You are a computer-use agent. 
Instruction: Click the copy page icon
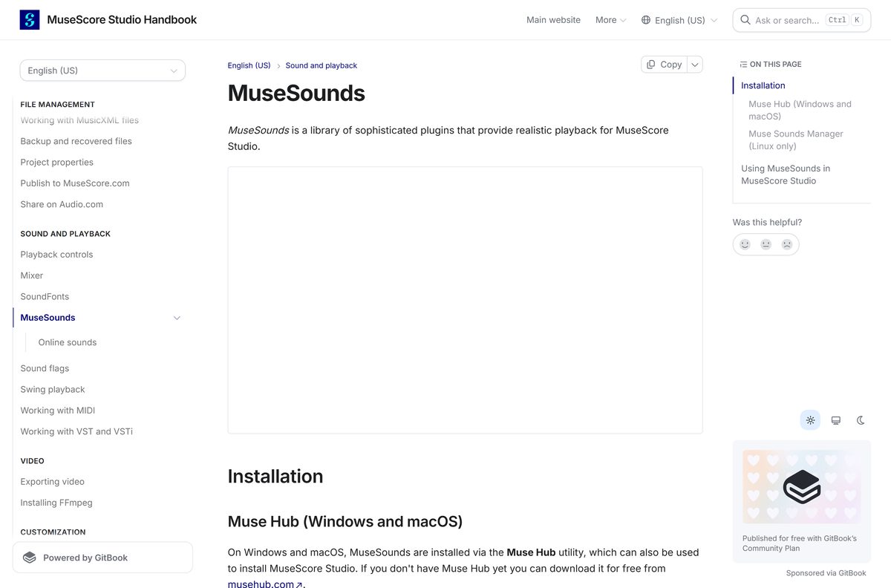(x=651, y=65)
